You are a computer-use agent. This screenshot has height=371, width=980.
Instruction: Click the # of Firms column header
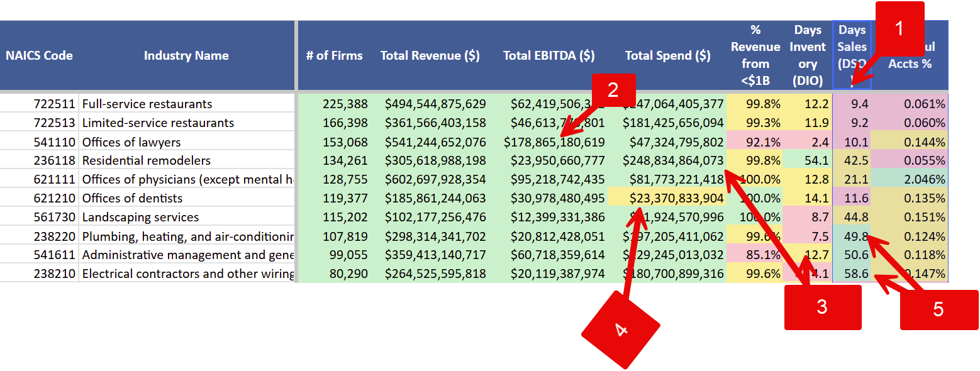click(334, 55)
